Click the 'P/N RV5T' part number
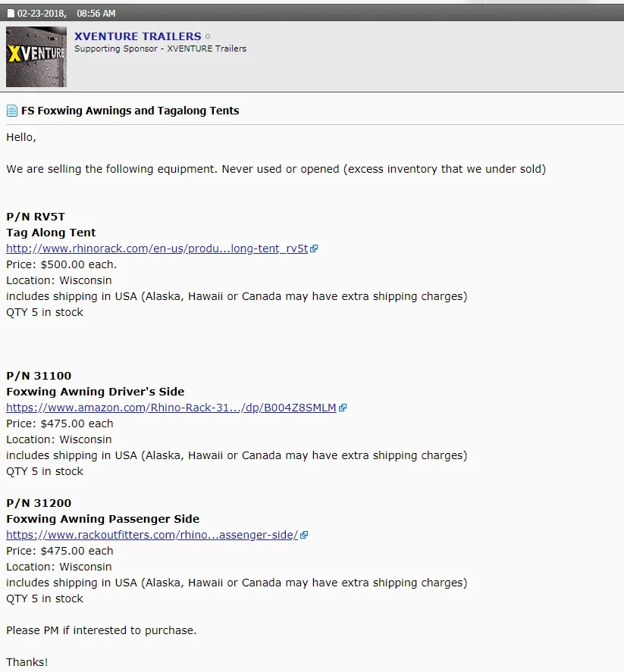 [x=36, y=217]
